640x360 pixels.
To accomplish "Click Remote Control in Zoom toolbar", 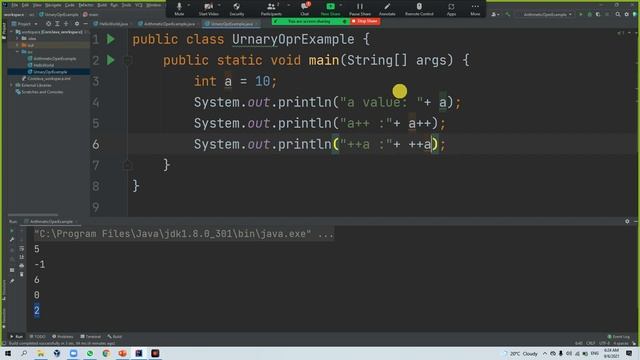I will coord(419,9).
